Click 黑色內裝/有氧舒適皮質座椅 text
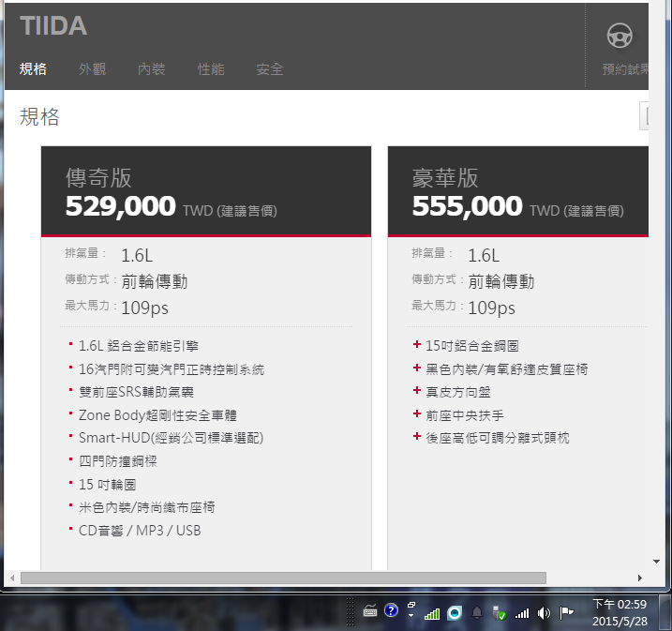Screen dimensions: 672x631 (x=506, y=369)
